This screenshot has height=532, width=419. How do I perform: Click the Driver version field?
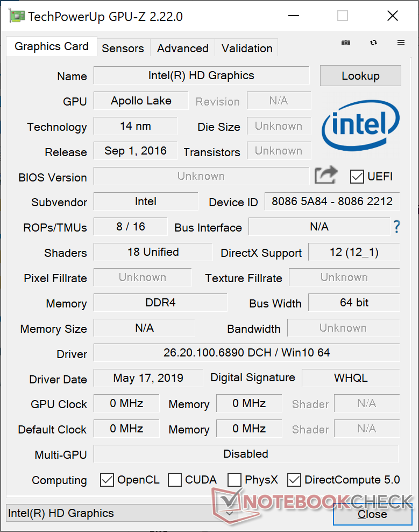pyautogui.click(x=246, y=353)
